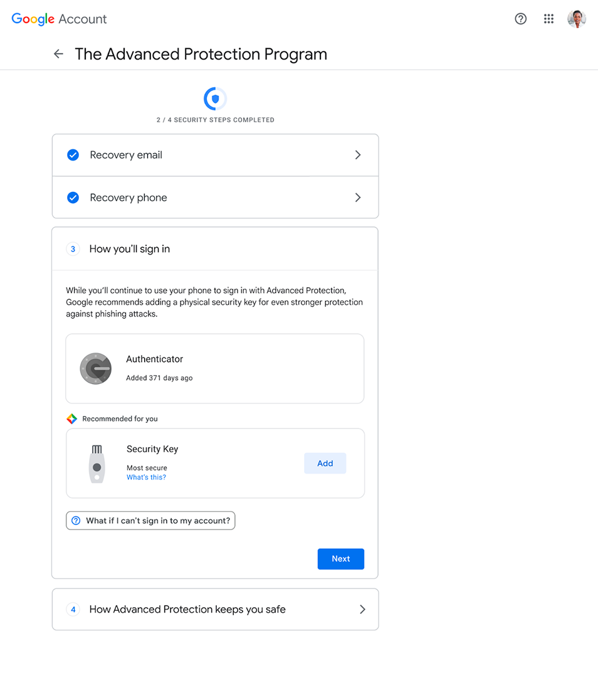Screen dimensions: 598x700
Task: Click the back arrow beside page title
Action: point(58,54)
